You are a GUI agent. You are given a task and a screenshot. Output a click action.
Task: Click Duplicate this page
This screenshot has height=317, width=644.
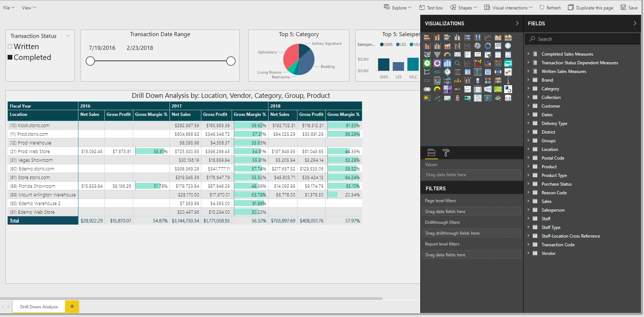[x=591, y=8]
